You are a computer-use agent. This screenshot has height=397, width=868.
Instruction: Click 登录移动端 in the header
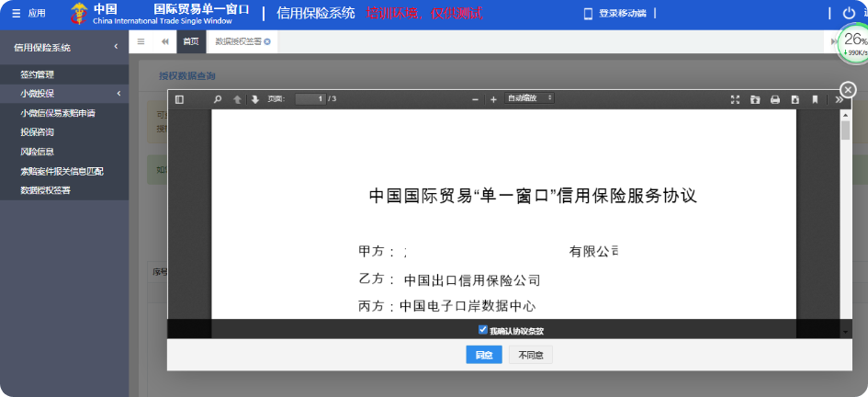point(615,14)
